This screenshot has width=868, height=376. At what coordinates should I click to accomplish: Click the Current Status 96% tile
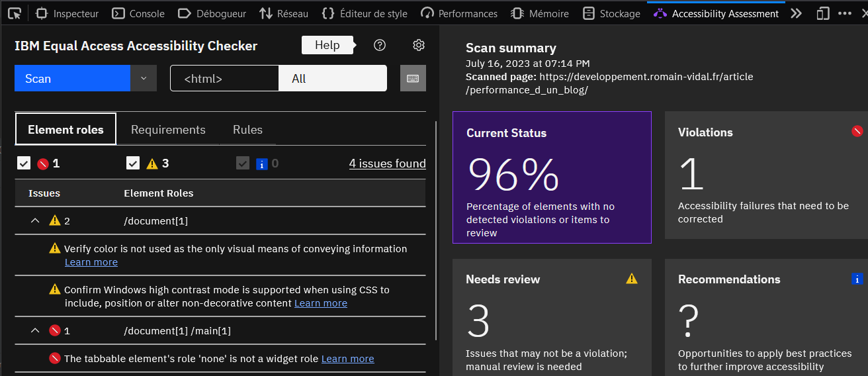coord(552,177)
